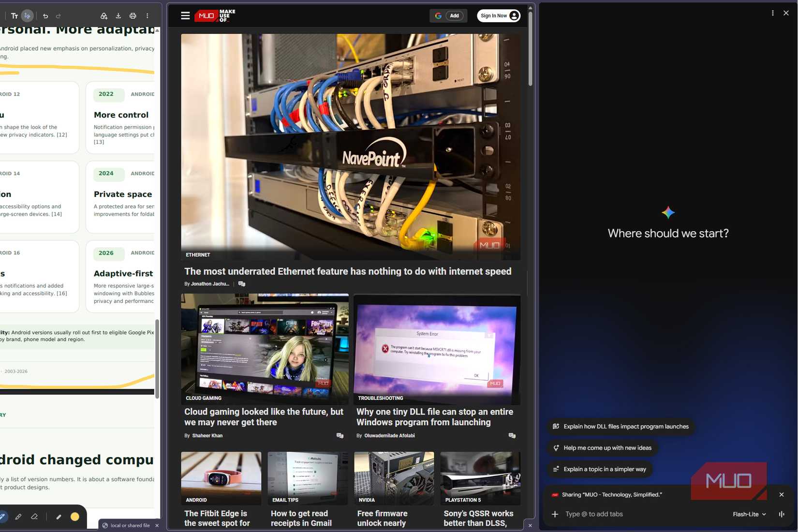Select the eraser tool in annotation bar

[34, 517]
